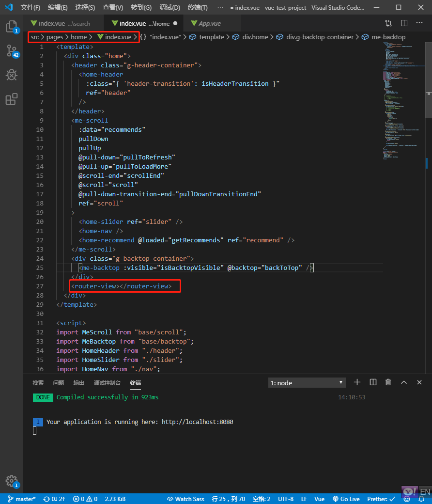The image size is (432, 504).
Task: Maximize the terminal panel with up chevron
Action: (x=404, y=382)
